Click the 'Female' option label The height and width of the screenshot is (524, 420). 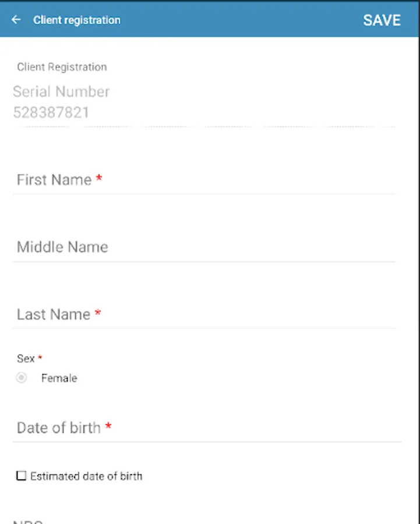pyautogui.click(x=59, y=378)
